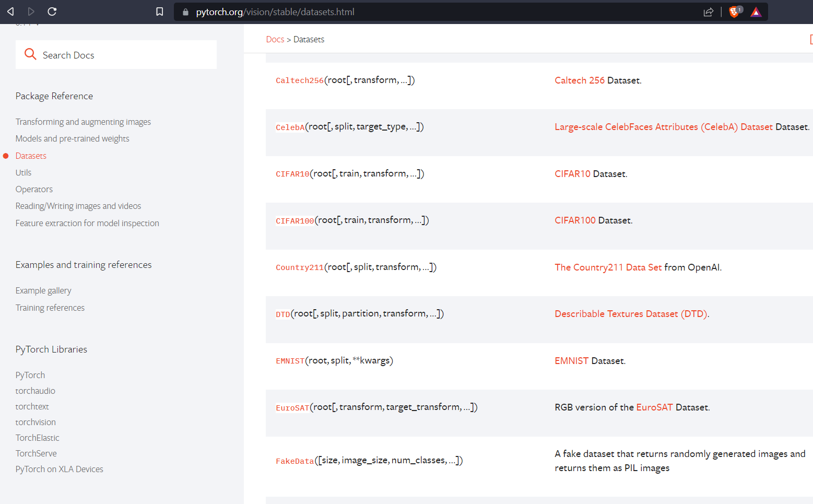813x504 pixels.
Task: Click the red magnifier in Search Docs
Action: (x=30, y=54)
